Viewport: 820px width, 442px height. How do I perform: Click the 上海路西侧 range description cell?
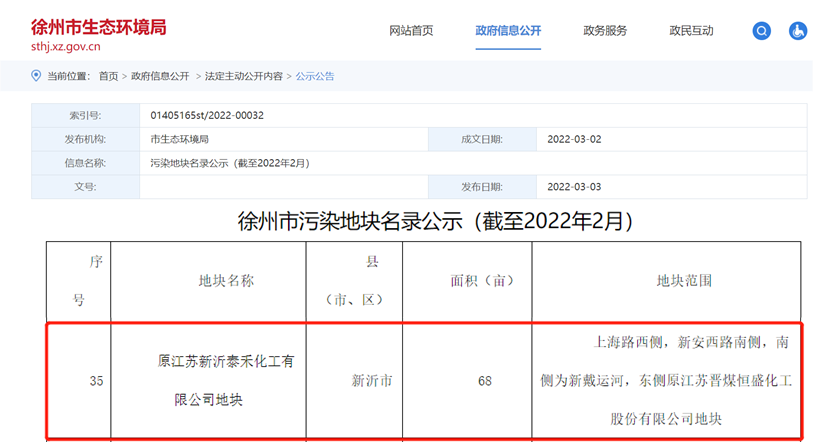[x=666, y=381]
